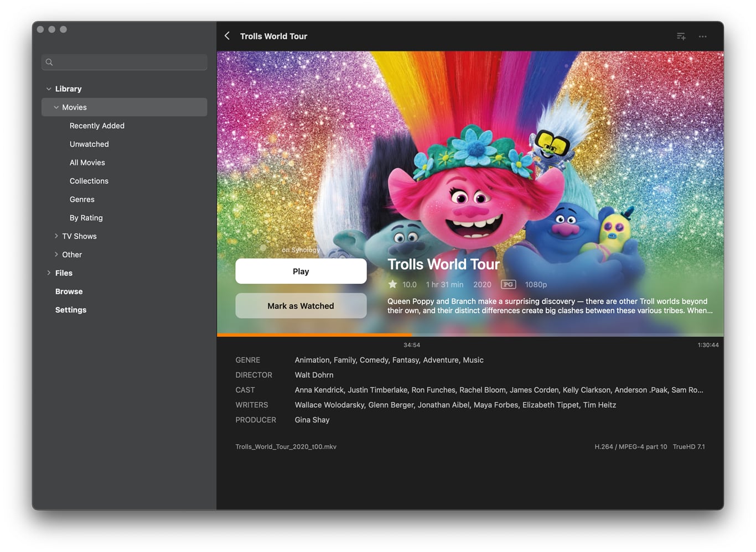Click the 1:30:44 total duration label
Image resolution: width=756 pixels, height=552 pixels.
pyautogui.click(x=708, y=345)
